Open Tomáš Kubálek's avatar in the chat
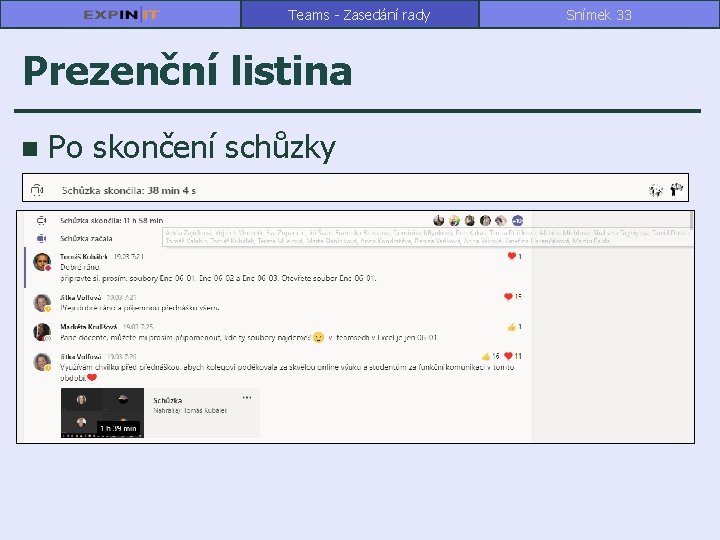The width and height of the screenshot is (720, 540). [x=42, y=262]
